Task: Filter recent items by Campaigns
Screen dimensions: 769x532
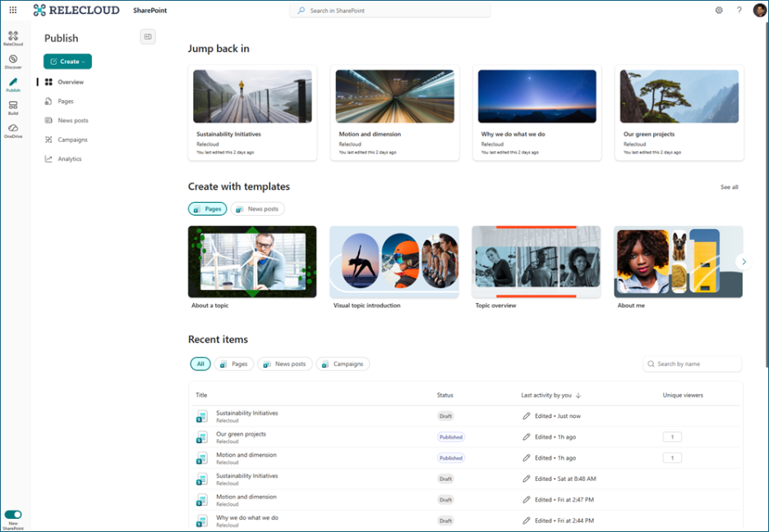Action: tap(343, 364)
